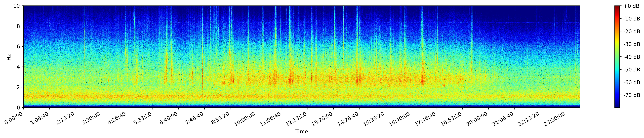Click the 'Hz' y-axis title
Image resolution: width=644 pixels, height=138 pixels.
click(x=9, y=57)
